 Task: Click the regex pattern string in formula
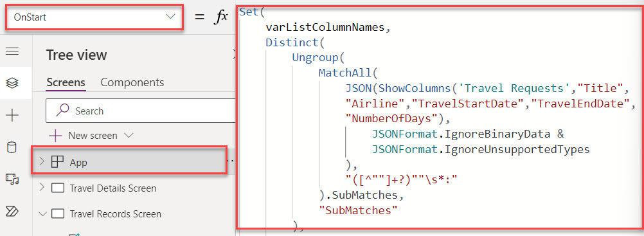tap(401, 179)
